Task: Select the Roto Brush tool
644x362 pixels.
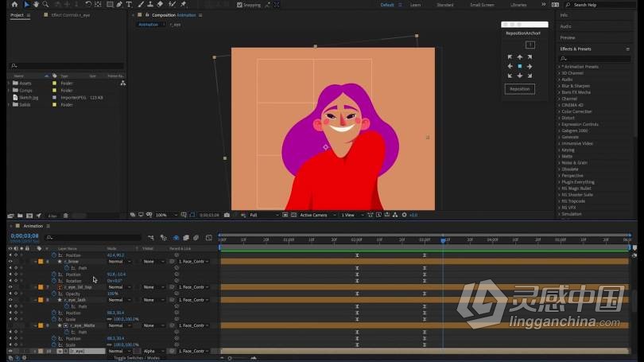Action: click(172, 5)
